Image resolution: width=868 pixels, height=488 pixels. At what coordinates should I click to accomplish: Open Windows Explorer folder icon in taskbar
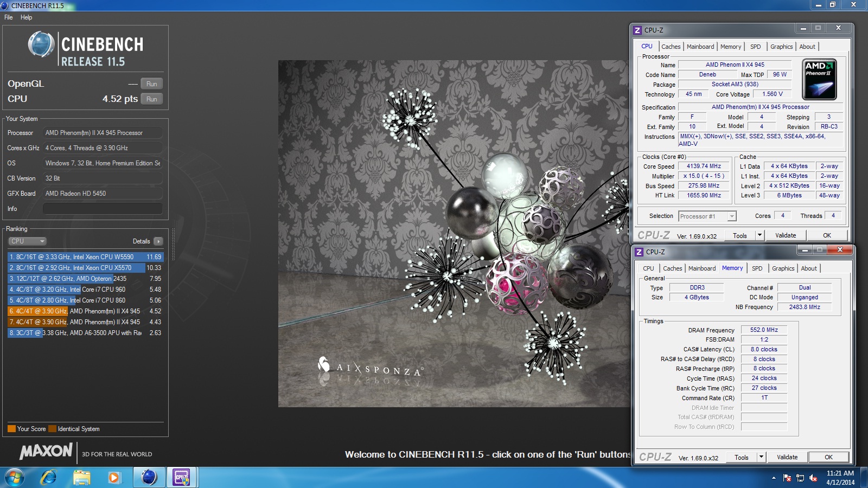click(x=82, y=478)
